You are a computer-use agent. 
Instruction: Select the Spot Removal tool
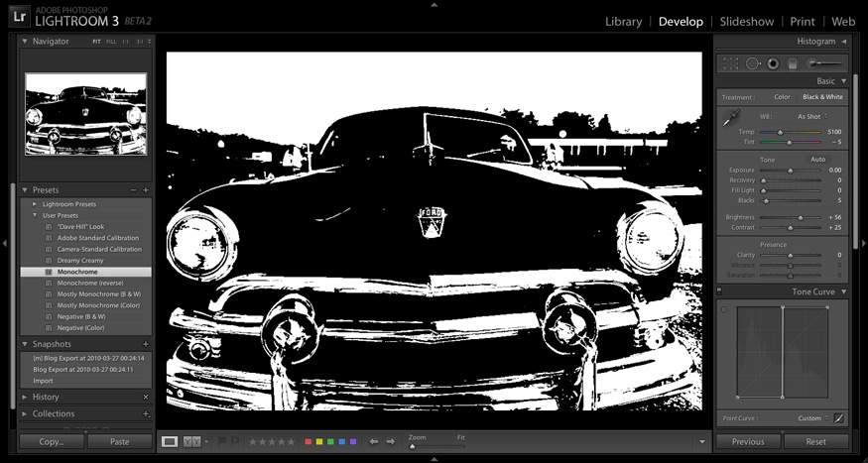(752, 63)
